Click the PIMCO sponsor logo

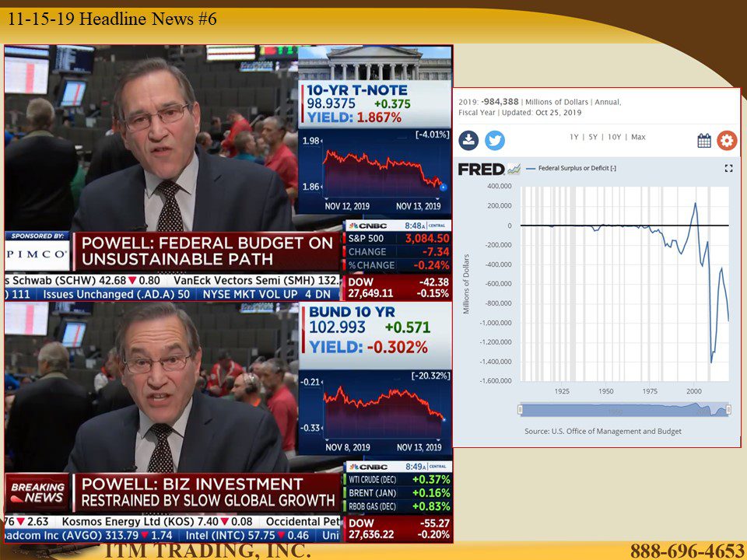tap(37, 254)
